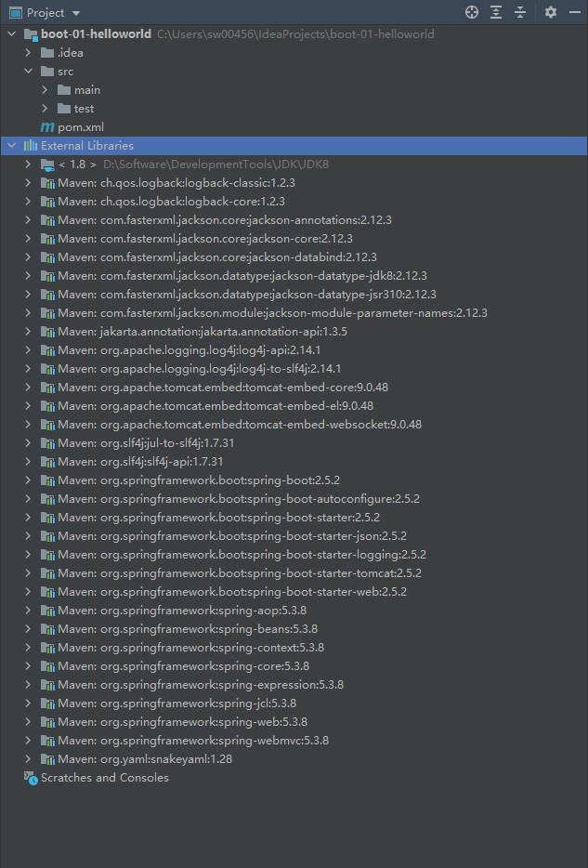Select spring-expression:5.3.8 entry
The width and height of the screenshot is (588, 868).
(x=201, y=685)
